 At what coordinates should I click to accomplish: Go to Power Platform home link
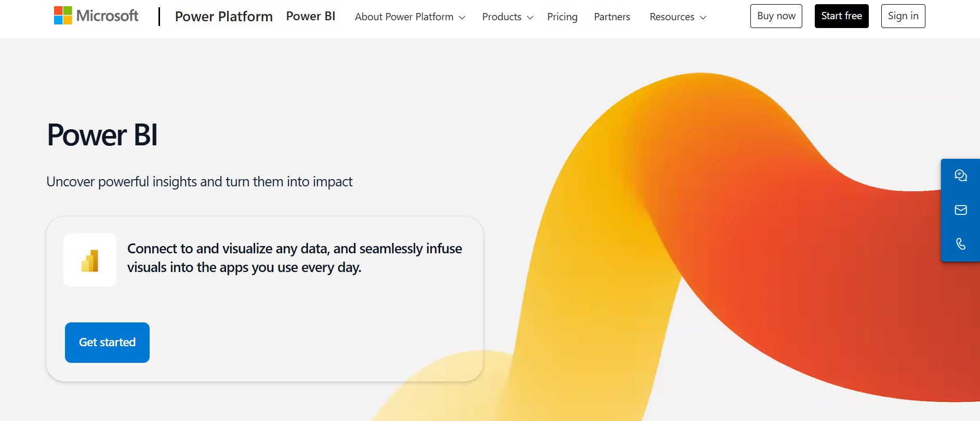click(x=224, y=17)
